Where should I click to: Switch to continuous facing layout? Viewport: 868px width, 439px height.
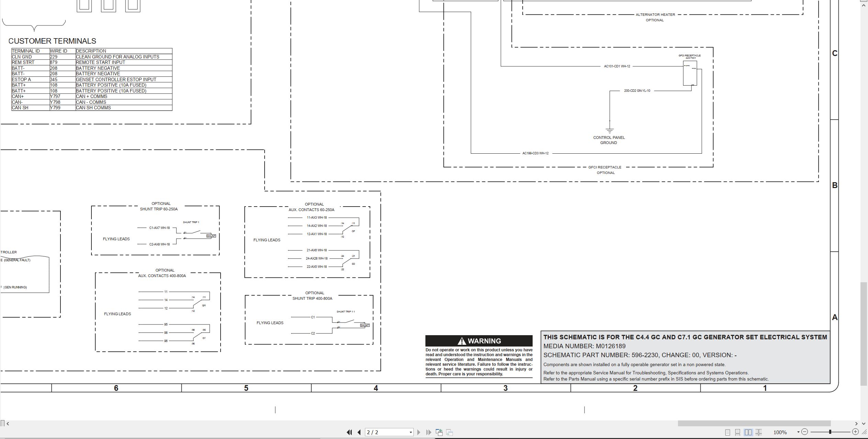[759, 432]
